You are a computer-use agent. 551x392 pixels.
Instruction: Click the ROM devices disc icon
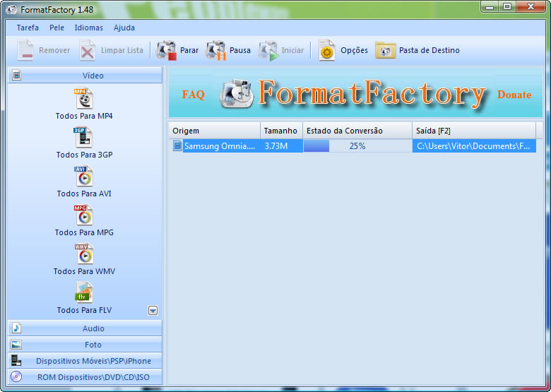tap(16, 377)
